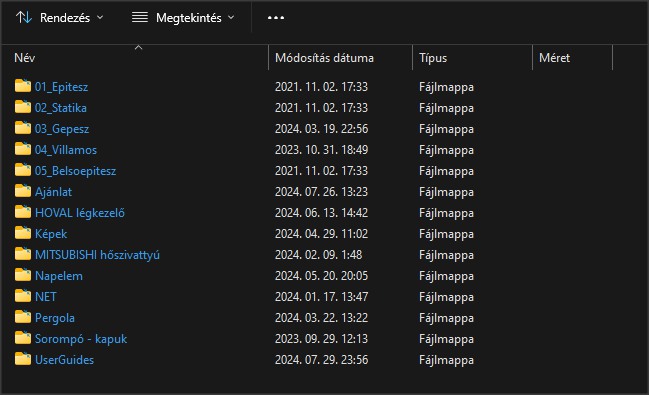Click the folder icon of 02_Statika
This screenshot has height=395, width=649.
(23, 107)
